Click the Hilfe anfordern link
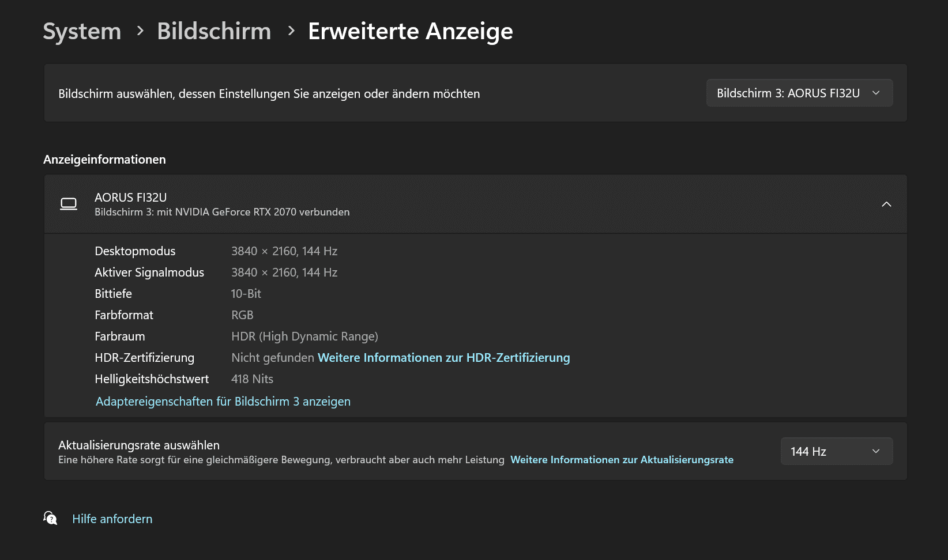The height and width of the screenshot is (560, 948). pyautogui.click(x=112, y=519)
